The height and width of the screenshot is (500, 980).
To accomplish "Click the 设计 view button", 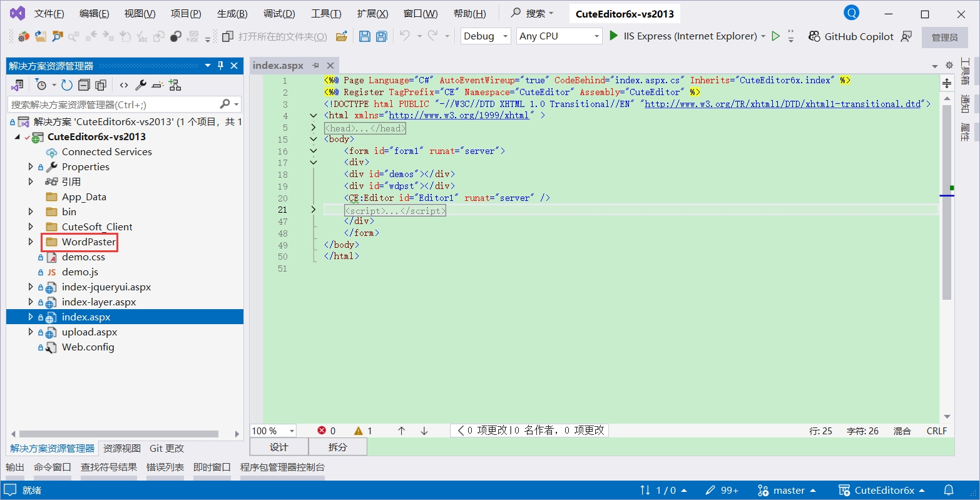I will click(x=278, y=447).
